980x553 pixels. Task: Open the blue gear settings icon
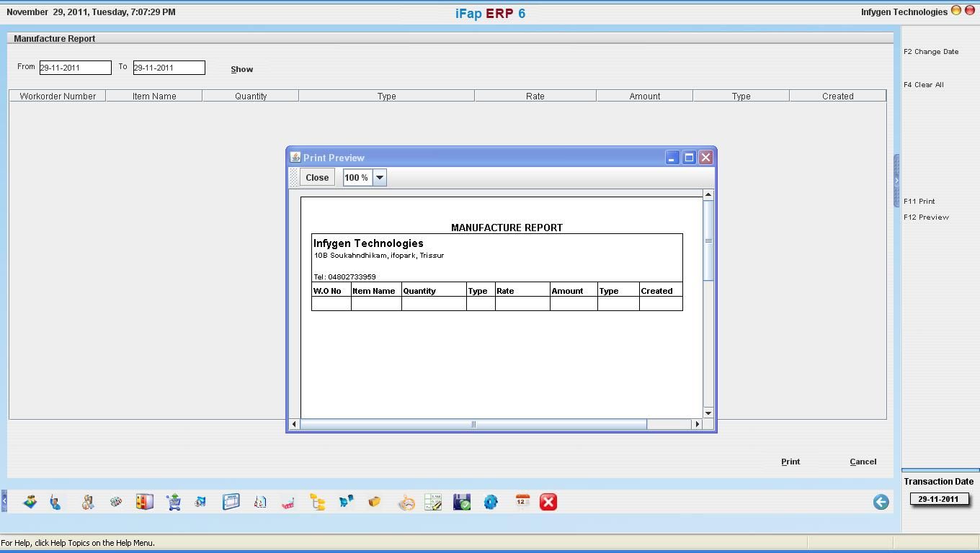[491, 502]
